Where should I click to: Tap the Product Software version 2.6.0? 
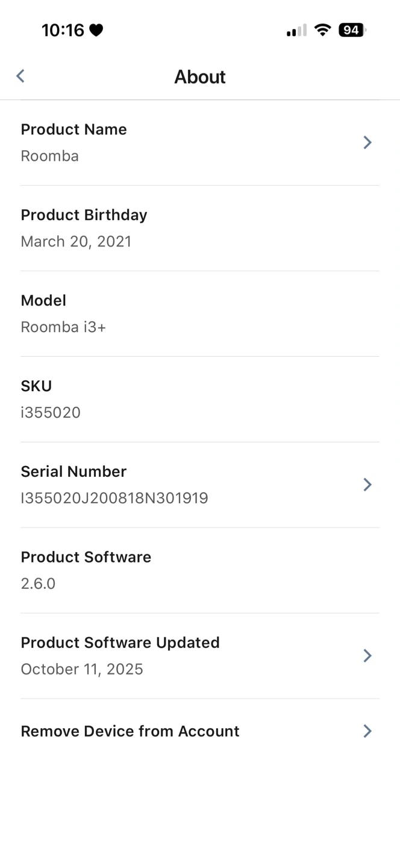38,584
